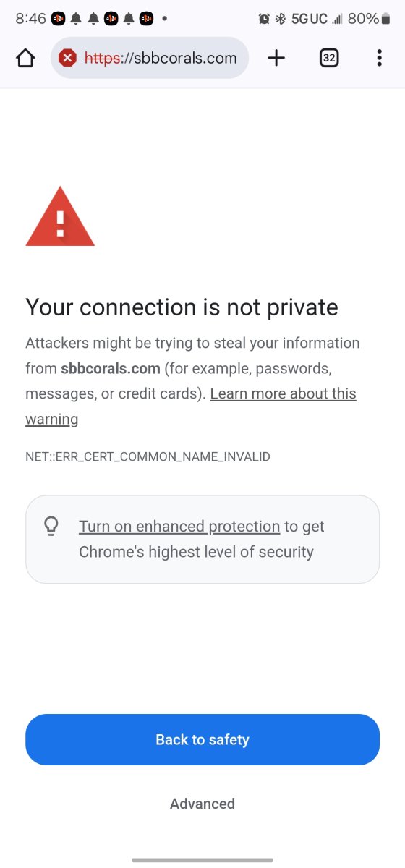The width and height of the screenshot is (405, 868).
Task: Click the 'Back to safety' button
Action: pos(202,739)
